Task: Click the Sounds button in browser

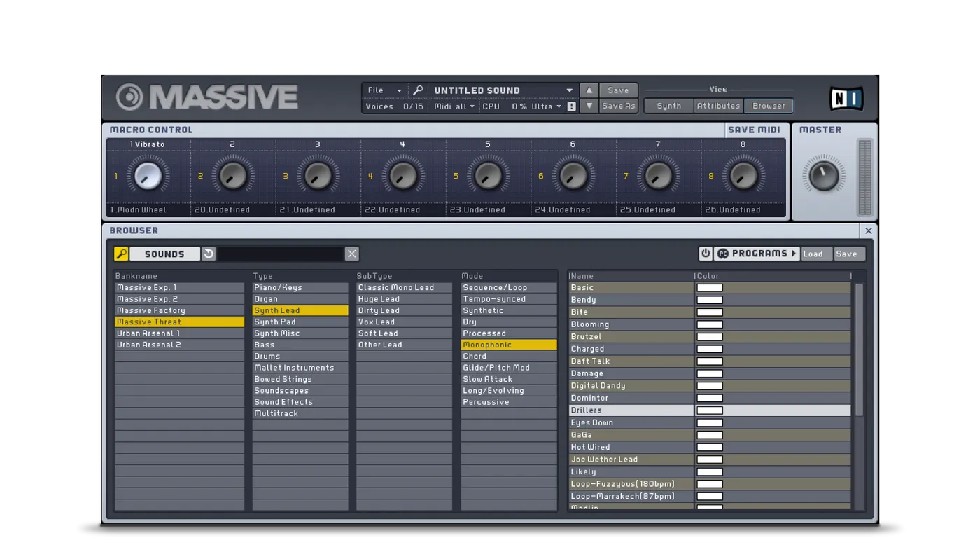Action: click(x=164, y=254)
